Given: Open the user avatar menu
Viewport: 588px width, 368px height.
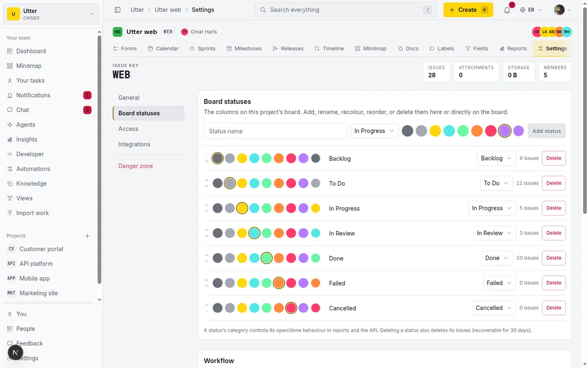Looking at the screenshot, I should pyautogui.click(x=563, y=10).
